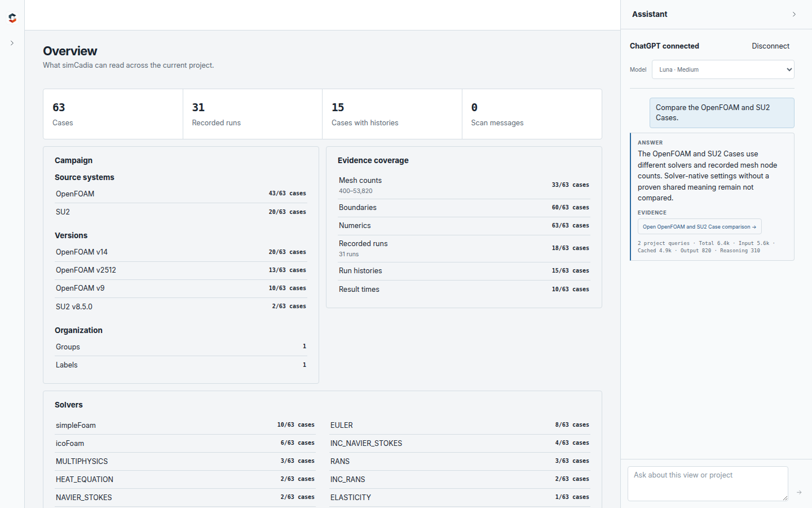The width and height of the screenshot is (812, 508).
Task: Select the HEAT_EQUATION solver row
Action: (185, 479)
